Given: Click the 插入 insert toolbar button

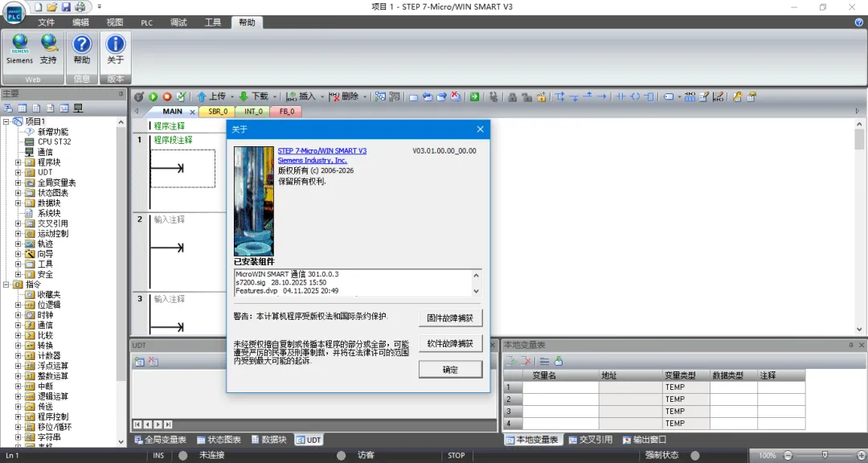Looking at the screenshot, I should pos(301,96).
